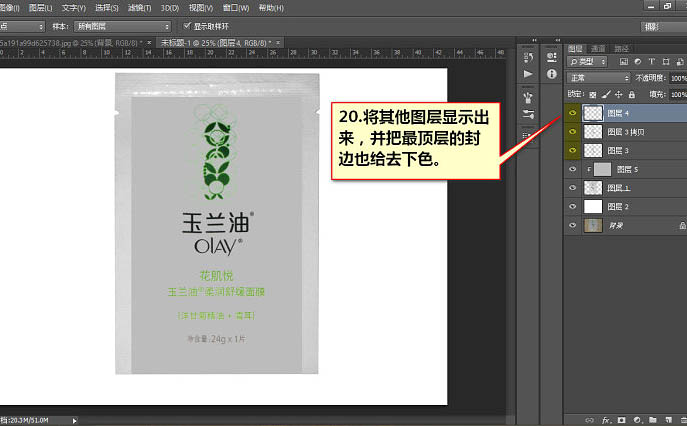Open the History panel icon
687x426 pixels.
click(528, 57)
